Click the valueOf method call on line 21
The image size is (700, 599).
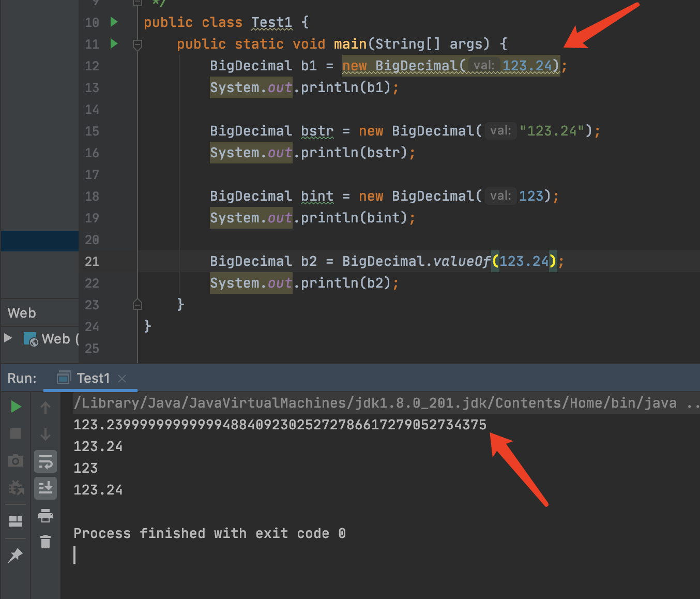(462, 261)
